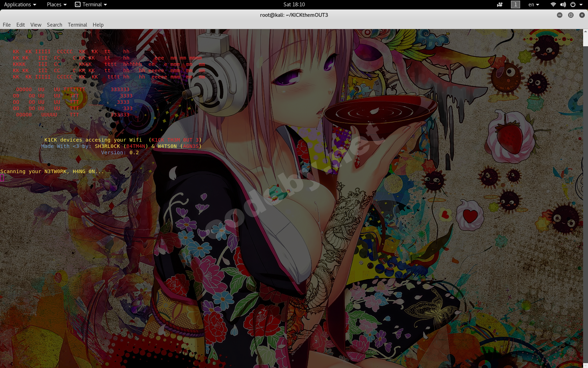Click the Sat 18:10 clock

click(x=294, y=5)
